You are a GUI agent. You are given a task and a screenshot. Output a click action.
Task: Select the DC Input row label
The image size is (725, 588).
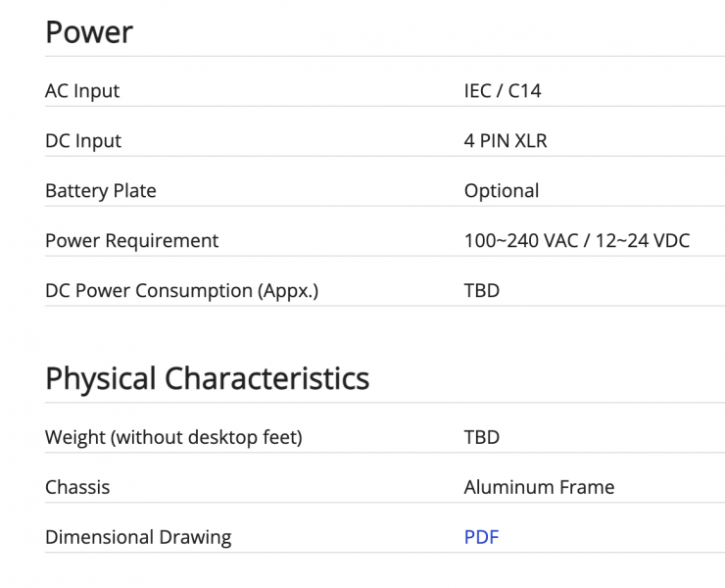[83, 141]
